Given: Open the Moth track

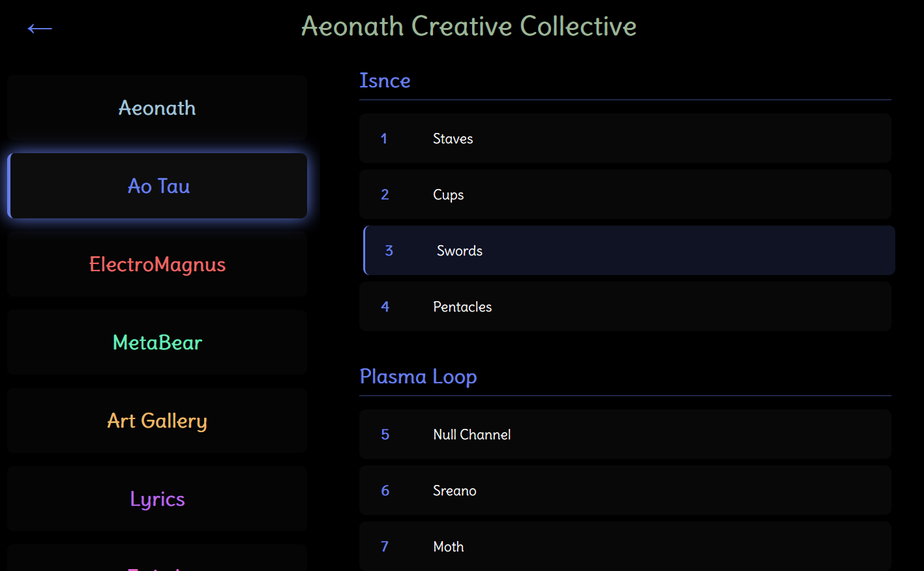Looking at the screenshot, I should click(x=625, y=546).
